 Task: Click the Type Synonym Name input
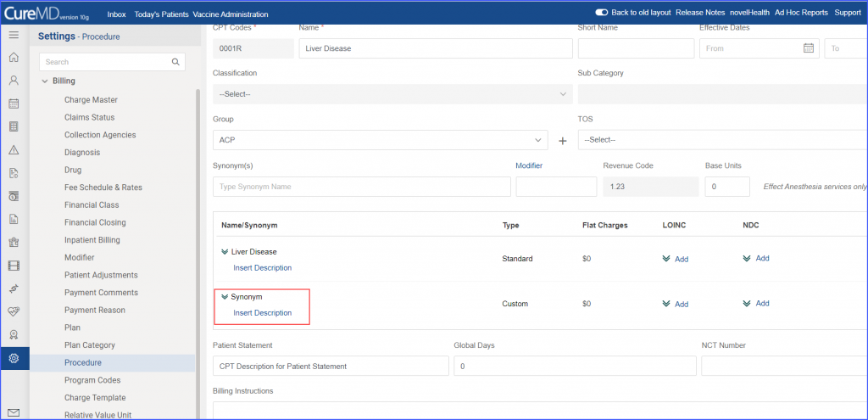[x=361, y=187]
